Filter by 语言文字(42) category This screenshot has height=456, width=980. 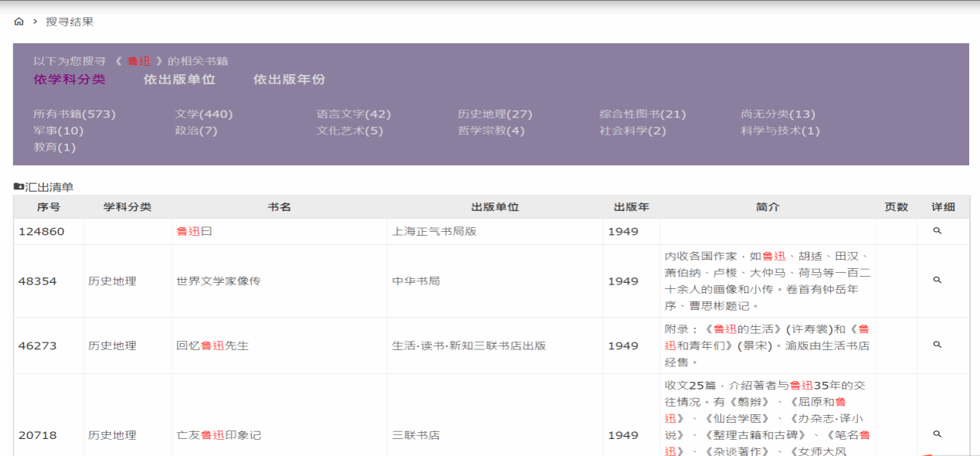[353, 114]
